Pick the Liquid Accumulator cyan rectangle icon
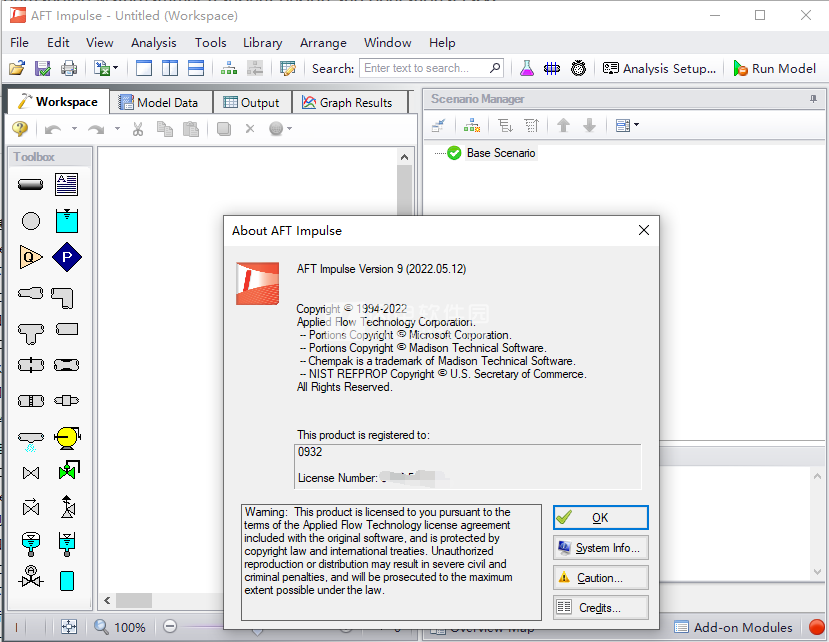The height and width of the screenshot is (642, 829). (67, 581)
